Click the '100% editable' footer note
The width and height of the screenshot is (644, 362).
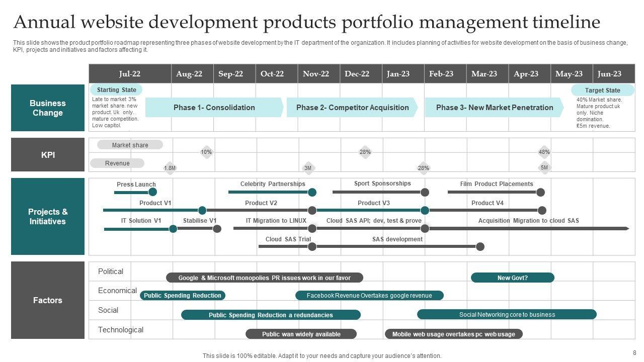tap(322, 356)
